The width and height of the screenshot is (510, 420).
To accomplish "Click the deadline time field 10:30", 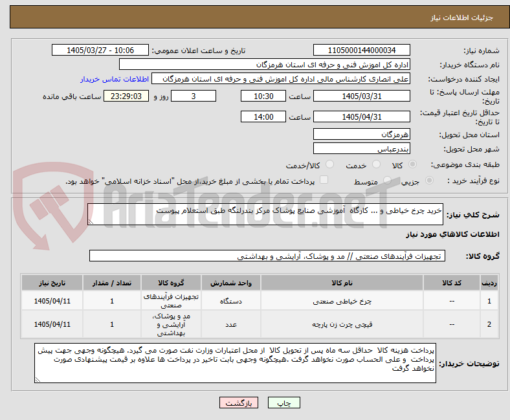I will tap(263, 96).
